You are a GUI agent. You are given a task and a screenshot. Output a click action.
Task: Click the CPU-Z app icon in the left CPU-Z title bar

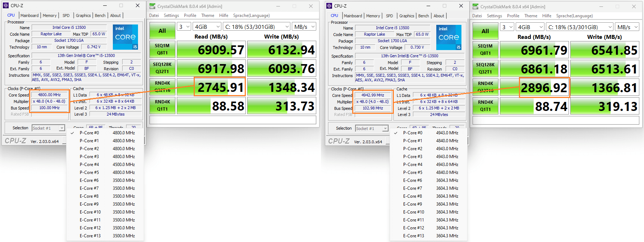6,5
